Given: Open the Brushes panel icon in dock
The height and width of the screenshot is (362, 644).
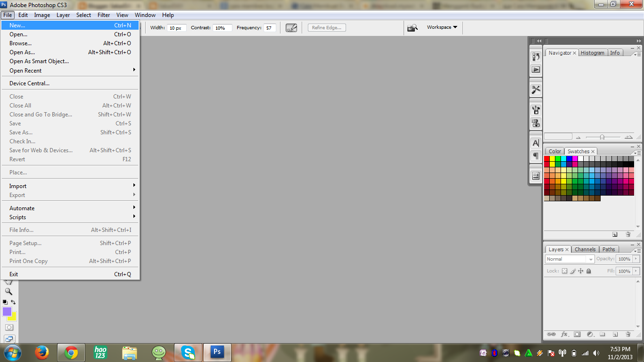Looking at the screenshot, I should pyautogui.click(x=536, y=110).
